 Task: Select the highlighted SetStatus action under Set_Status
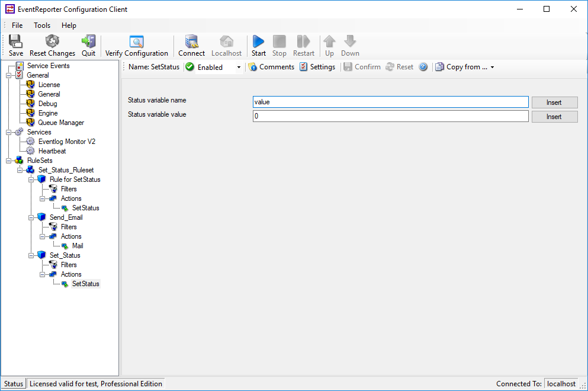pos(85,284)
